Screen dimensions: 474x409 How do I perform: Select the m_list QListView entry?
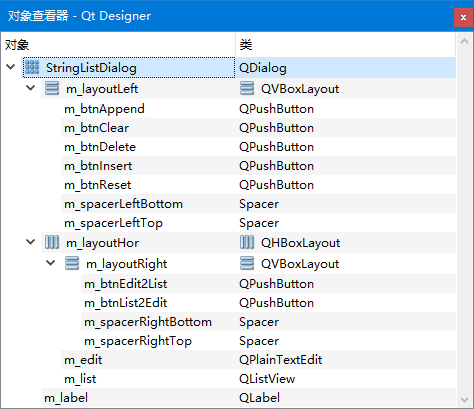point(258,378)
